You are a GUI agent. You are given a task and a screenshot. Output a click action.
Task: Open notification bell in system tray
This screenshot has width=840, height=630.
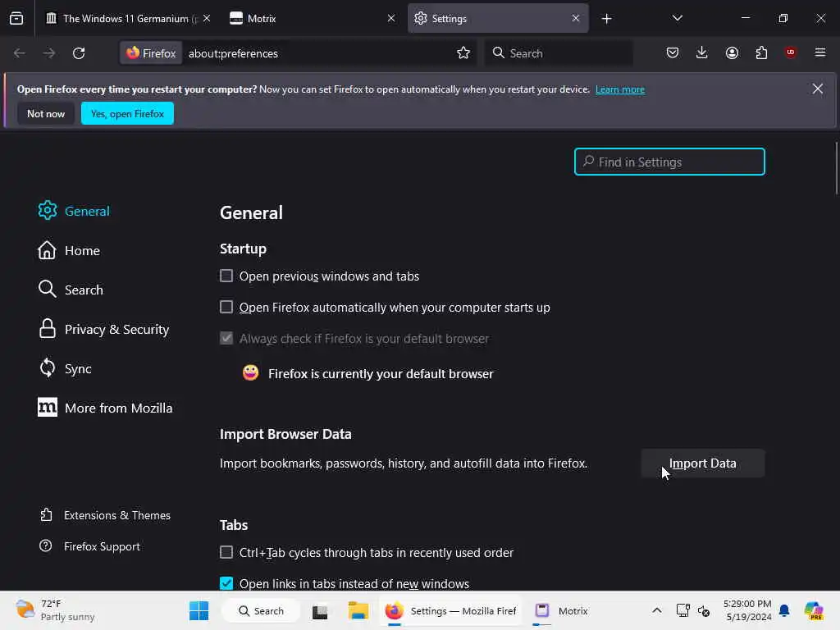[784, 610]
